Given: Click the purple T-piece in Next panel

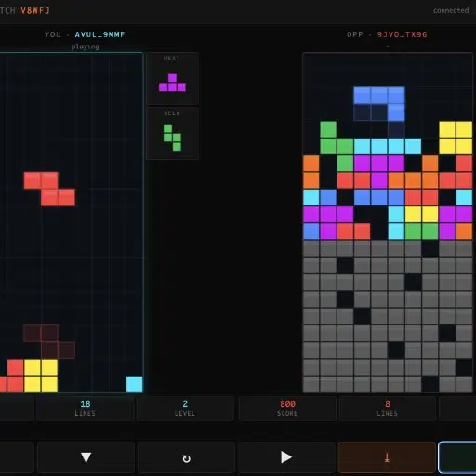Looking at the screenshot, I should click(x=172, y=83).
